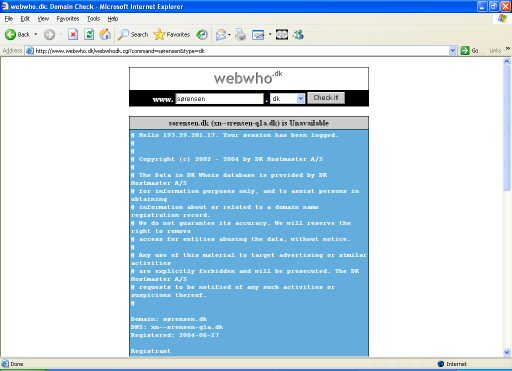Go to the Home page icon
This screenshot has height=371, width=512.
coord(105,34)
